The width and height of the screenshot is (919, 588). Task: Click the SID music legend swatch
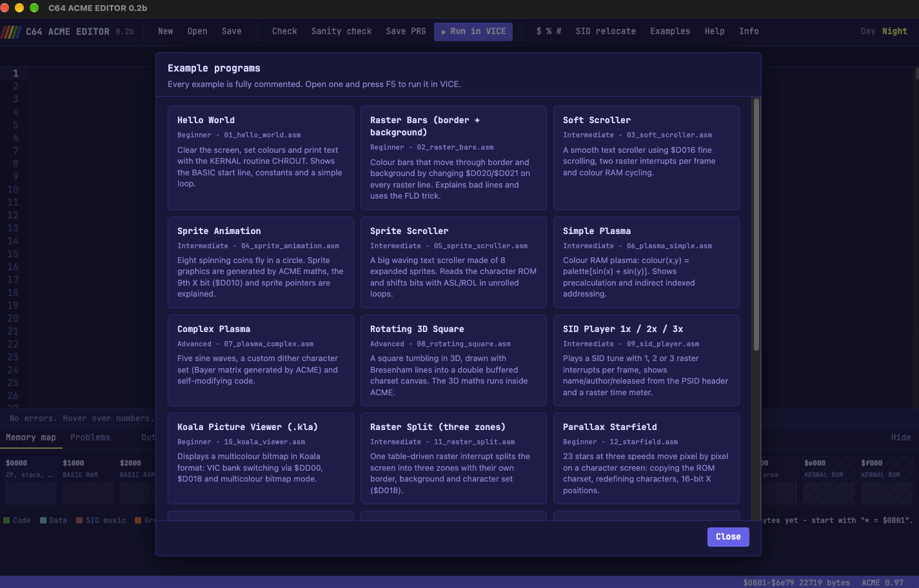79,520
